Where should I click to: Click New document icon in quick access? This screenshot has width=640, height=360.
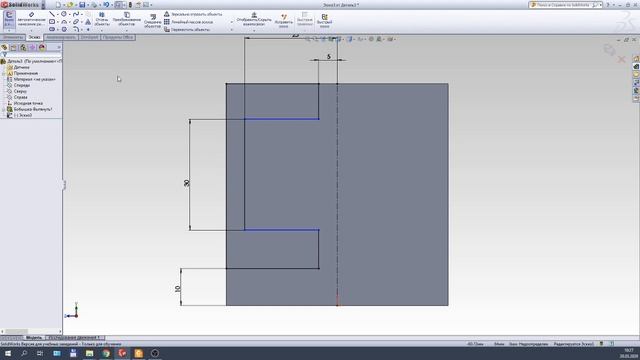tap(58, 5)
